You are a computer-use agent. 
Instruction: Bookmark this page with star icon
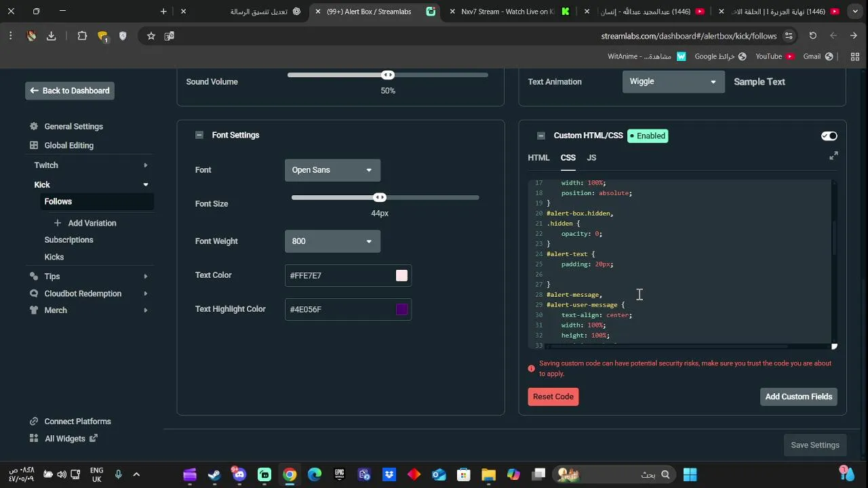pos(151,36)
